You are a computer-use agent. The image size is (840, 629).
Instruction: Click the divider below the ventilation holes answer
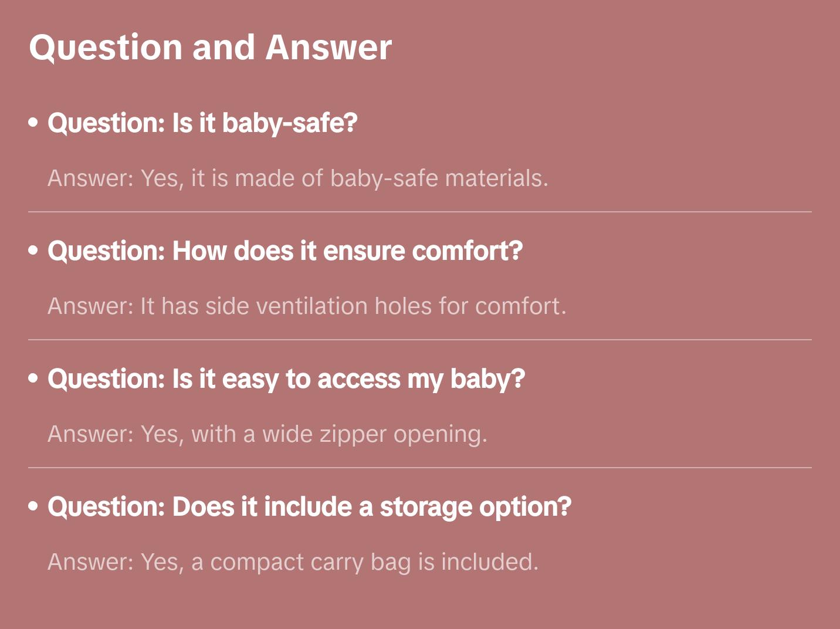tap(420, 340)
